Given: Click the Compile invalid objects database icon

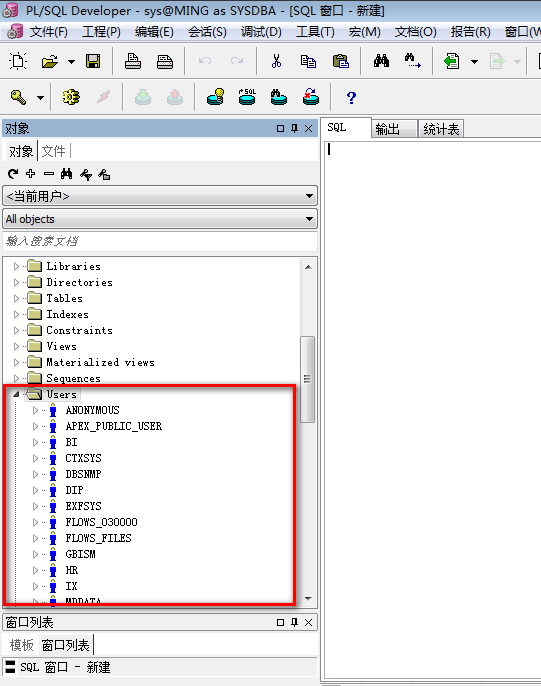Looking at the screenshot, I should coord(311,97).
